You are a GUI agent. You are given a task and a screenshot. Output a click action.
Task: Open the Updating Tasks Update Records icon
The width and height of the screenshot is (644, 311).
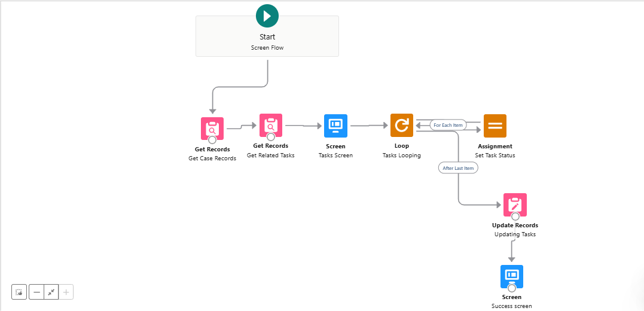coord(515,205)
